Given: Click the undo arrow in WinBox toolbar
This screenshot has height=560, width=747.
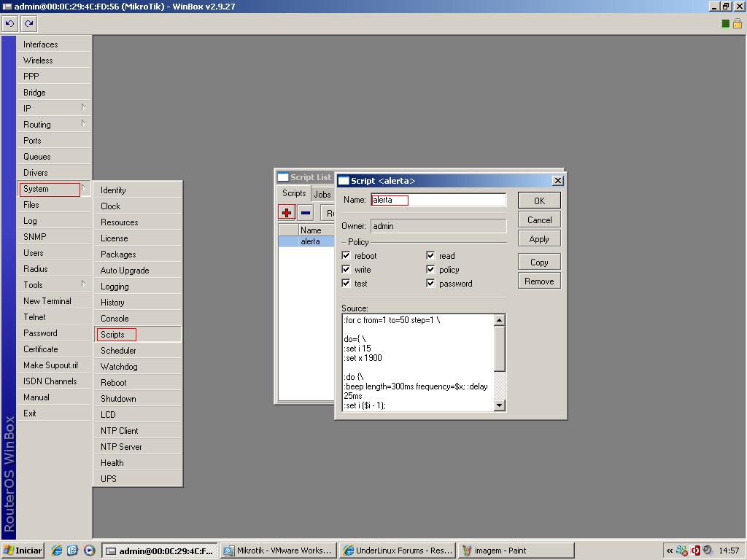Looking at the screenshot, I should 10,24.
